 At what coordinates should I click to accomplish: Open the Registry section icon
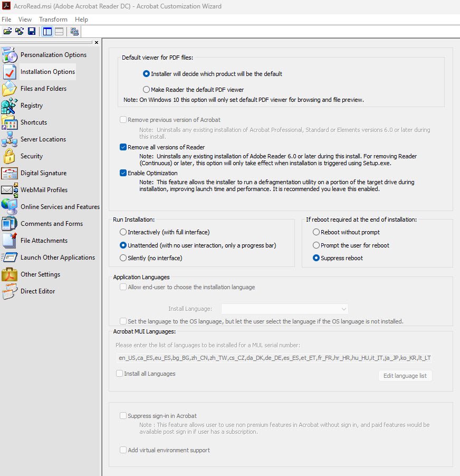[9, 106]
